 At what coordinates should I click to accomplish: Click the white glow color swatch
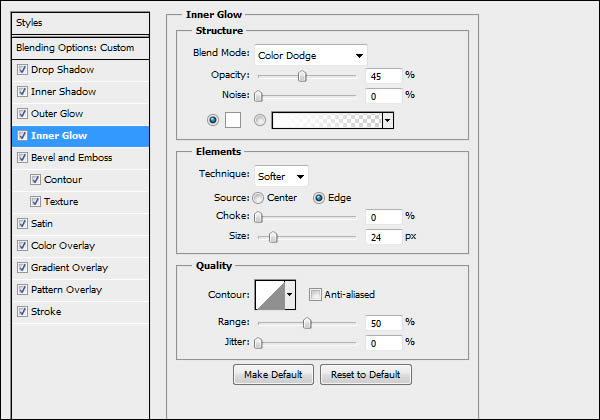click(231, 120)
